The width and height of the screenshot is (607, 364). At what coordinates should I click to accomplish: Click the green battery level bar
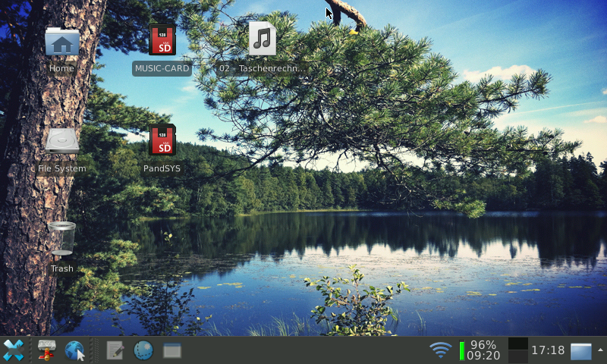point(461,350)
